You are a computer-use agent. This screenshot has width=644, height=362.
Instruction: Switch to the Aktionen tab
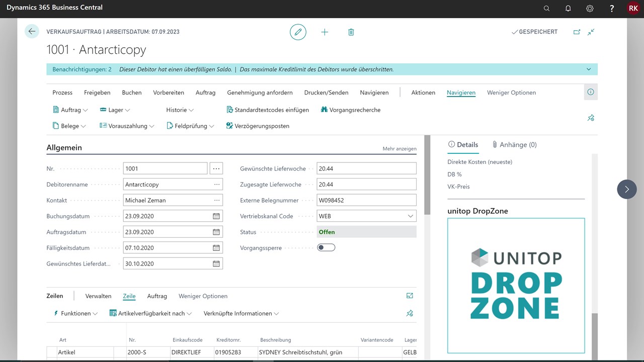pos(423,93)
